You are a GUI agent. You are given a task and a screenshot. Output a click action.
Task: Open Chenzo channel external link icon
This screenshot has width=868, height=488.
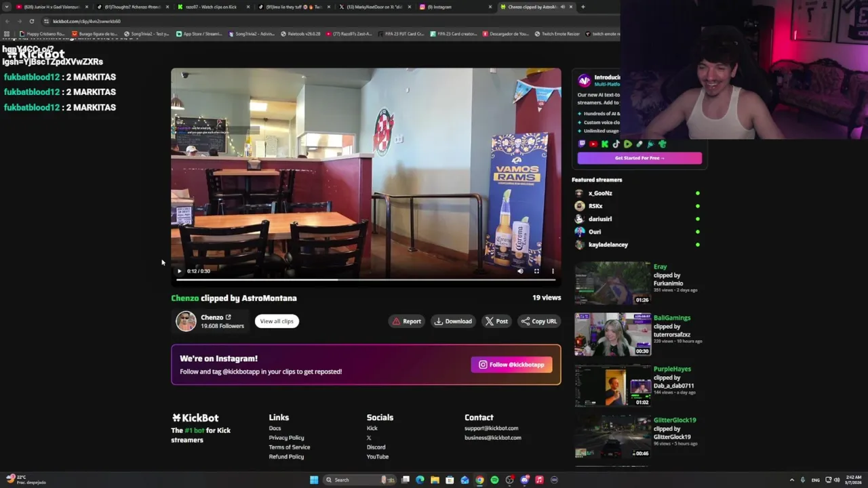(x=229, y=317)
